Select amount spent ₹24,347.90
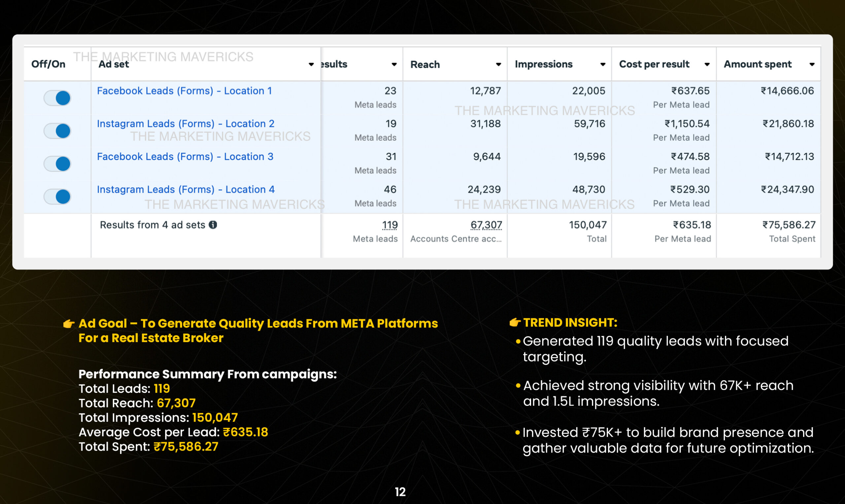The width and height of the screenshot is (845, 504). pos(787,190)
